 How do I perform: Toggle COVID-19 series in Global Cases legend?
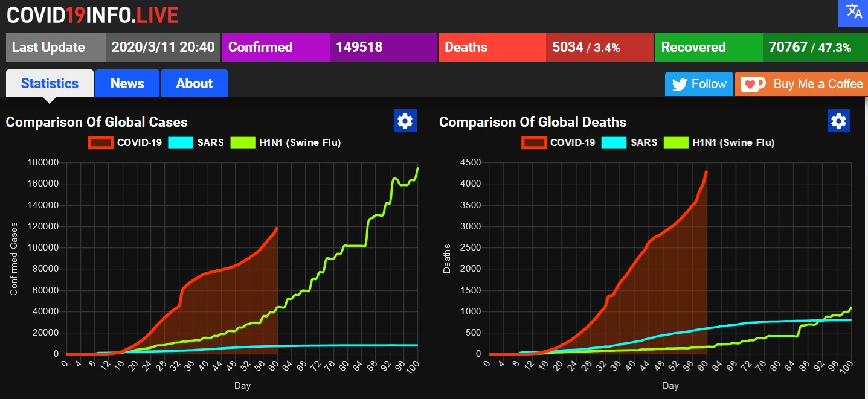(x=125, y=143)
